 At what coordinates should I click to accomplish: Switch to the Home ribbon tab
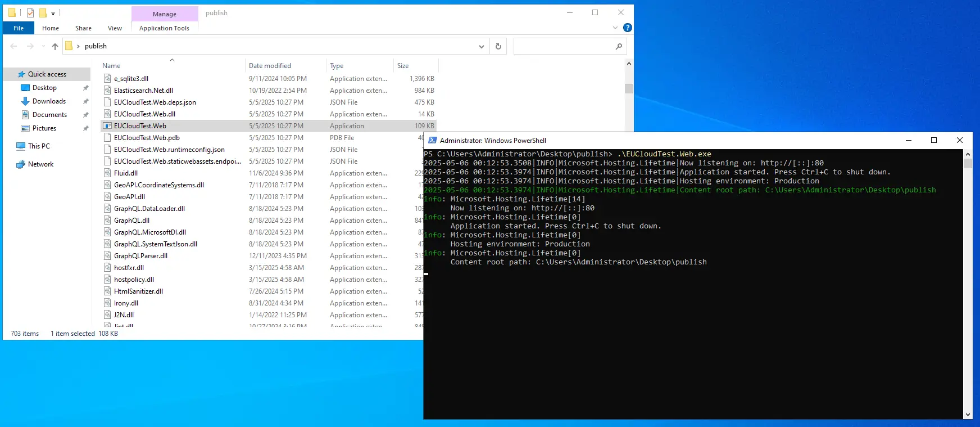(51, 28)
